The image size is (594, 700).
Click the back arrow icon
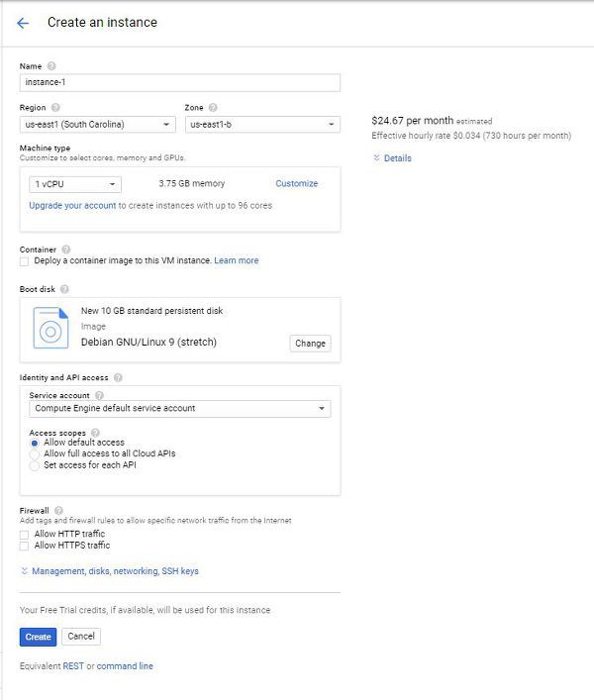click(x=23, y=23)
